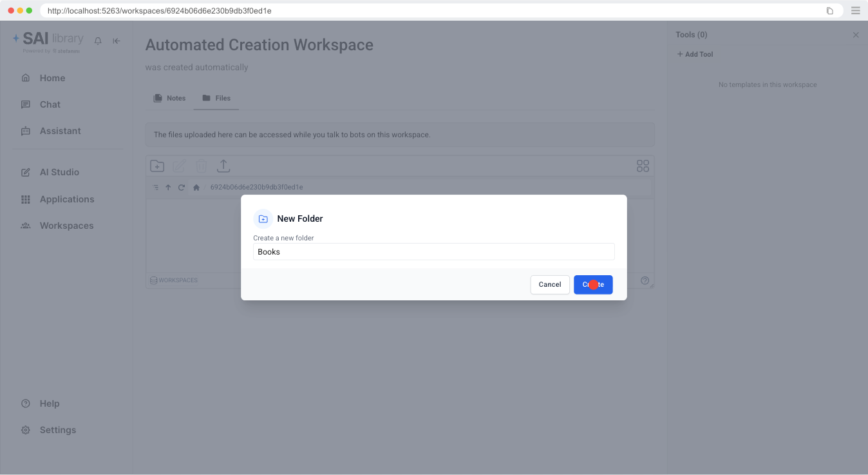The height and width of the screenshot is (475, 868).
Task: Go to root via the home breadcrumb icon
Action: point(196,187)
